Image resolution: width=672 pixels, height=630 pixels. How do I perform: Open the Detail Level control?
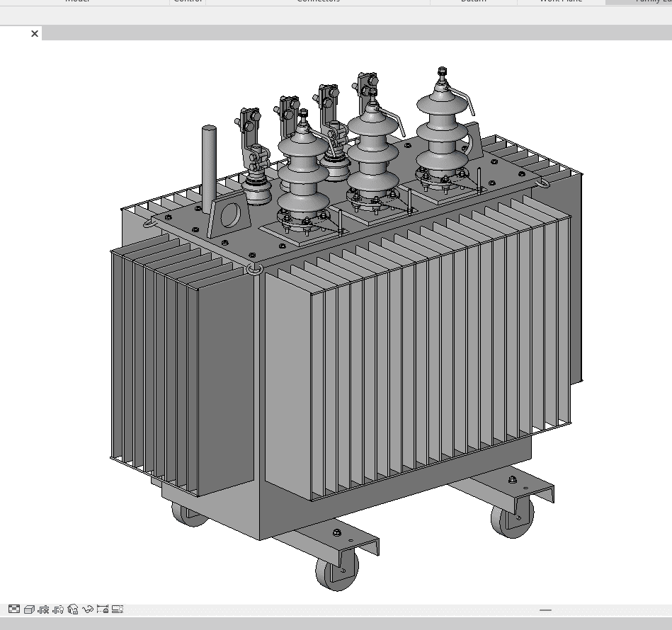point(13,609)
